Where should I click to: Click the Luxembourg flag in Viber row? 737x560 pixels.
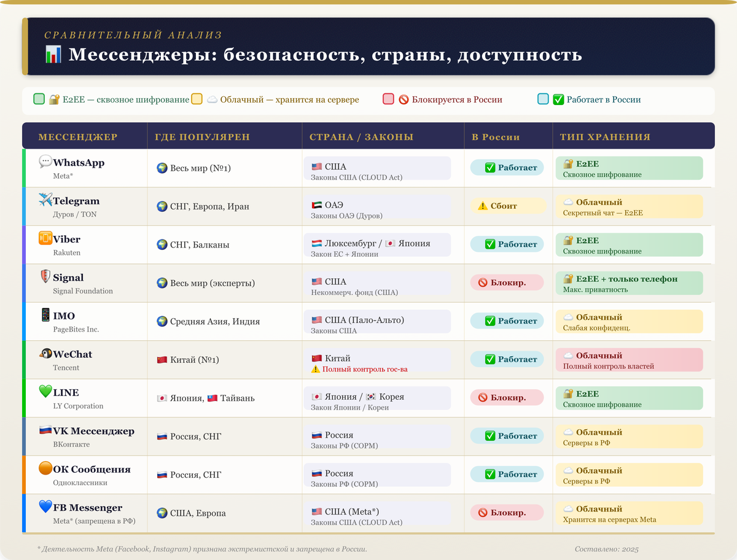click(316, 243)
